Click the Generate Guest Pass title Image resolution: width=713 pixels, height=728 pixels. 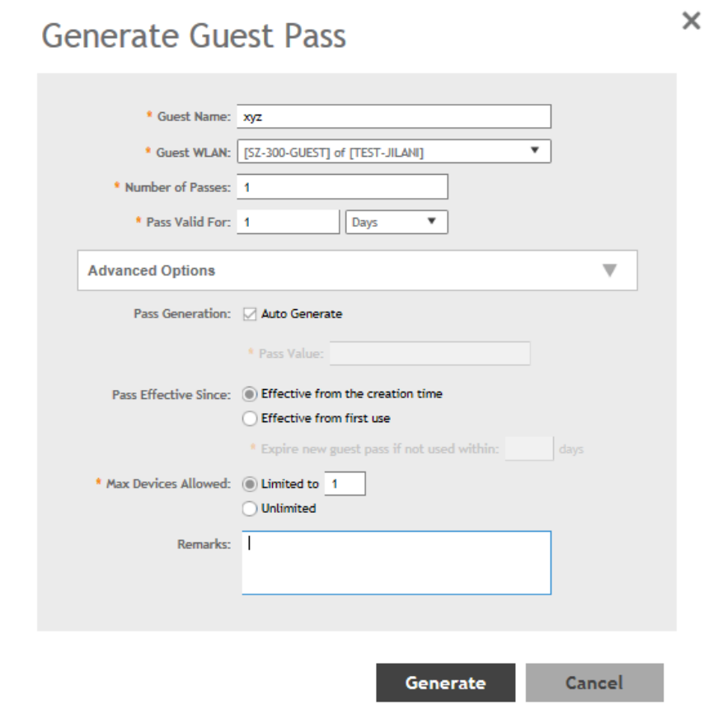194,35
